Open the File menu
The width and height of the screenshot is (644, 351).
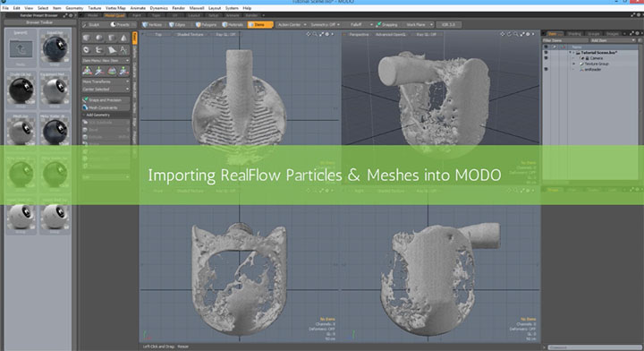pos(5,8)
